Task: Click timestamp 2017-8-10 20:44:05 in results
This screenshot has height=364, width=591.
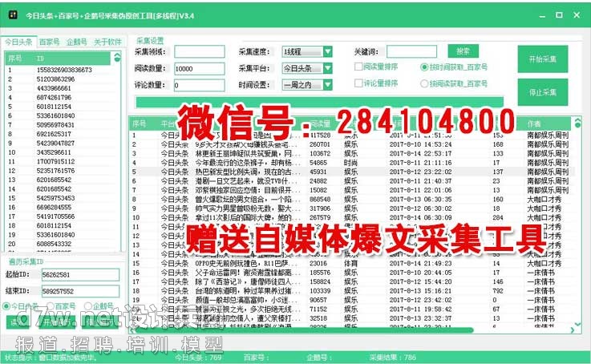Action: (x=421, y=273)
